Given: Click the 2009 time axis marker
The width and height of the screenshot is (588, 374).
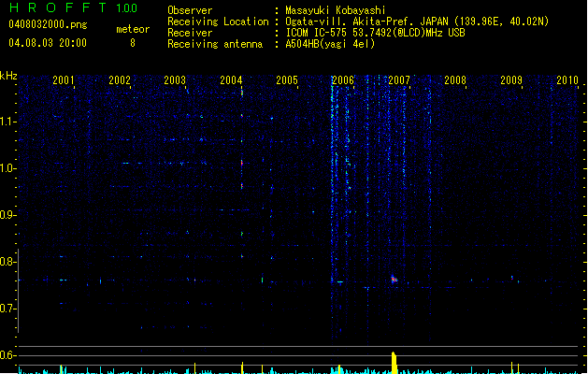Looking at the screenshot, I should (511, 79).
